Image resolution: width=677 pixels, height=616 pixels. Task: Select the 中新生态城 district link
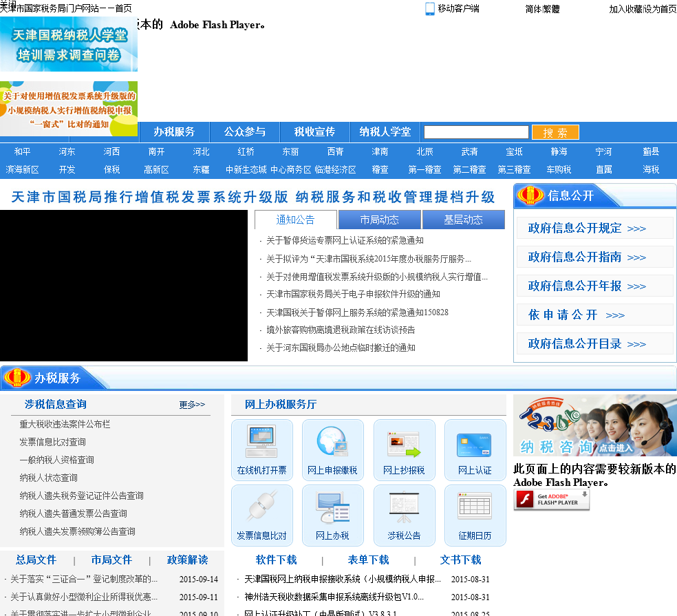point(246,170)
